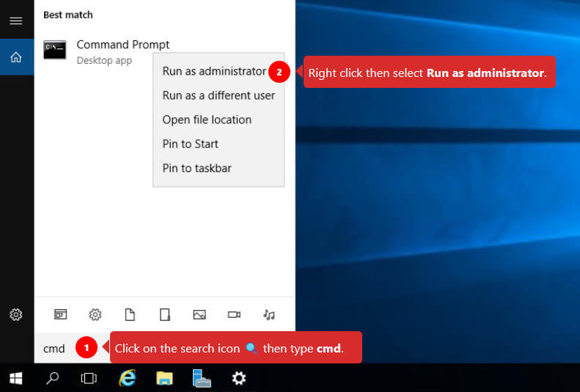Open File Explorer from the taskbar
The image size is (580, 392).
(x=164, y=378)
